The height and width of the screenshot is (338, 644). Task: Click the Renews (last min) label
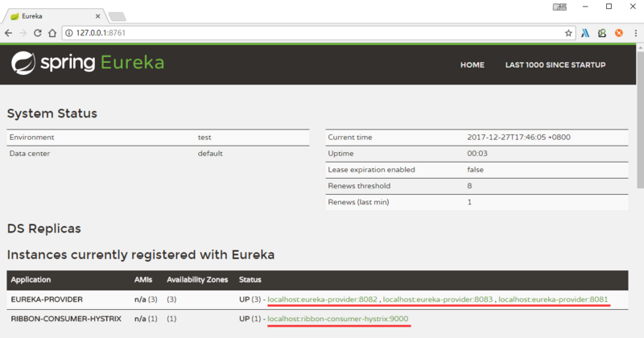click(x=358, y=202)
